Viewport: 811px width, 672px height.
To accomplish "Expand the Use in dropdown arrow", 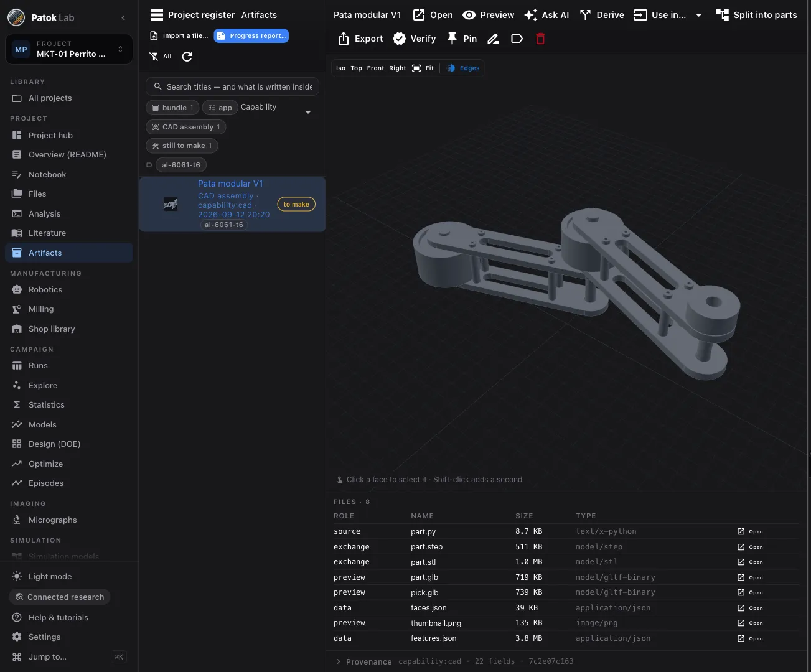I will 699,16.
